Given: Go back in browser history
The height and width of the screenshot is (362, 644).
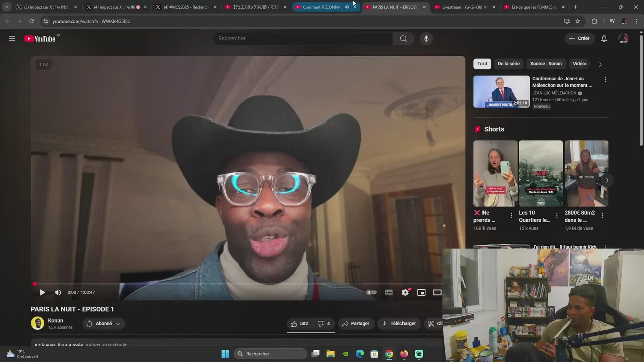Looking at the screenshot, I should click(x=7, y=21).
